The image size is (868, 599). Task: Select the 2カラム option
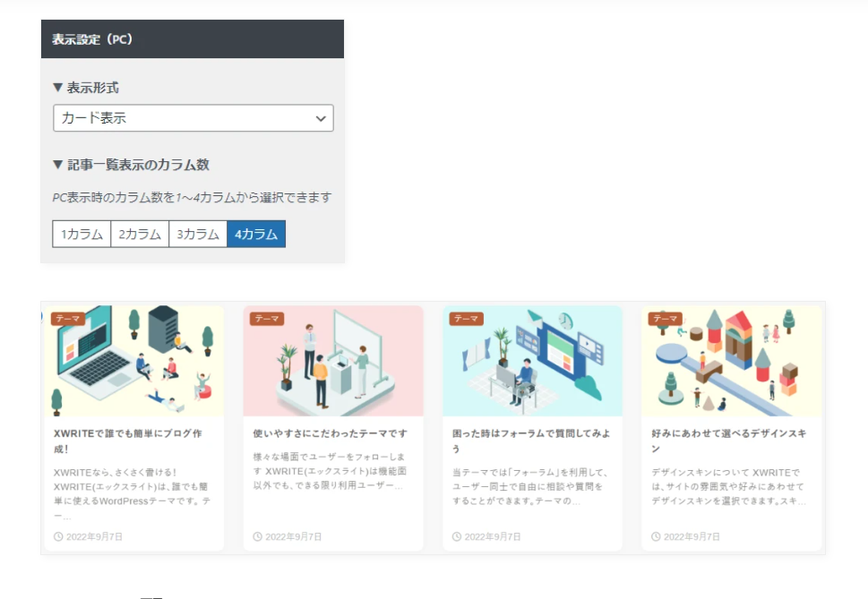tap(140, 234)
